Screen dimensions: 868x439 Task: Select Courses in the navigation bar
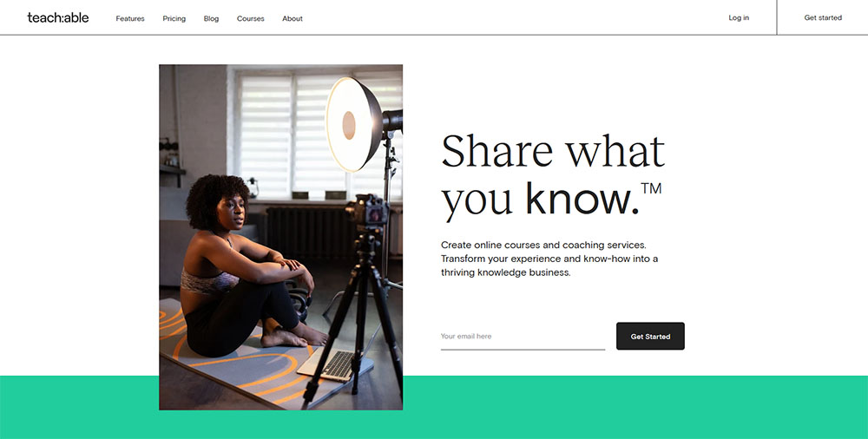(x=250, y=18)
